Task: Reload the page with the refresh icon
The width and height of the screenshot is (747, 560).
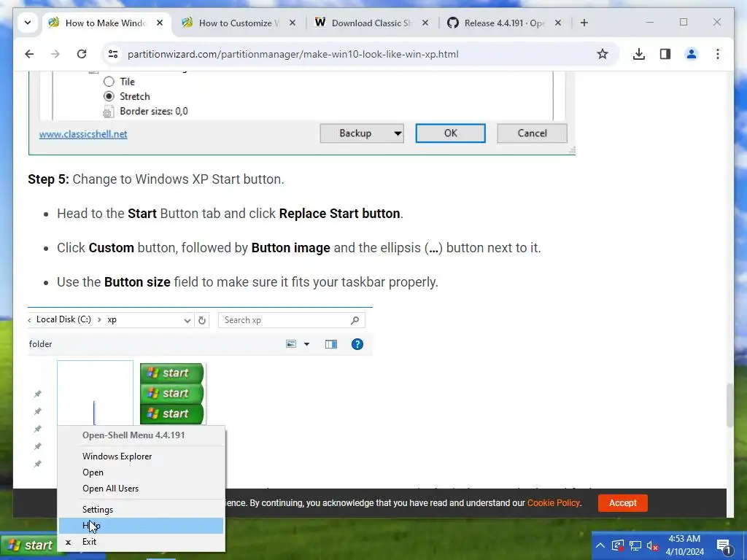Action: 82,54
